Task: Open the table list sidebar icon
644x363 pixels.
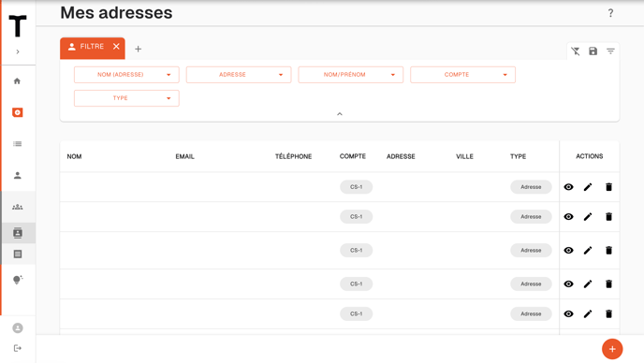Action: coord(17,254)
